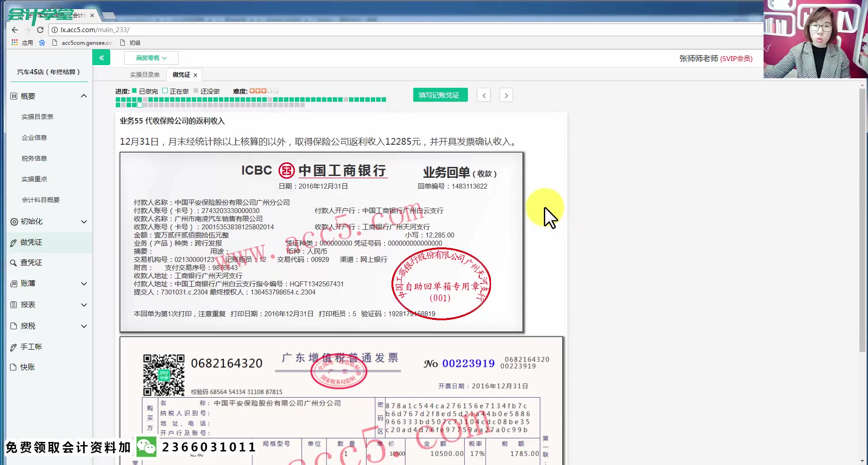Reload the page with the refresh icon

point(40,30)
